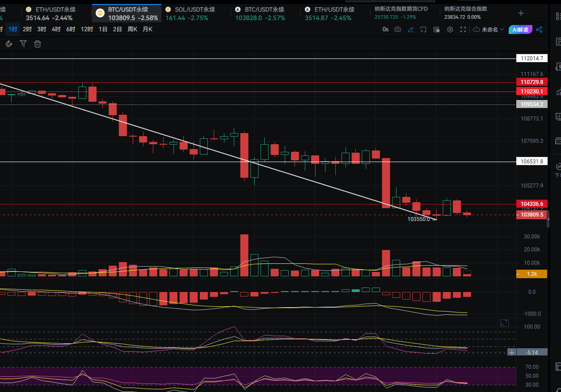561x392 pixels.
Task: Toggle the blue pencil drawing tool
Action: pyautogui.click(x=411, y=29)
